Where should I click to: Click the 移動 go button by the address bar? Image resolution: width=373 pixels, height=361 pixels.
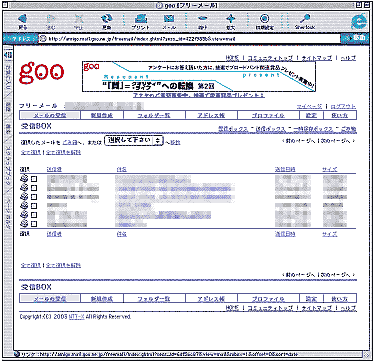click(x=355, y=38)
